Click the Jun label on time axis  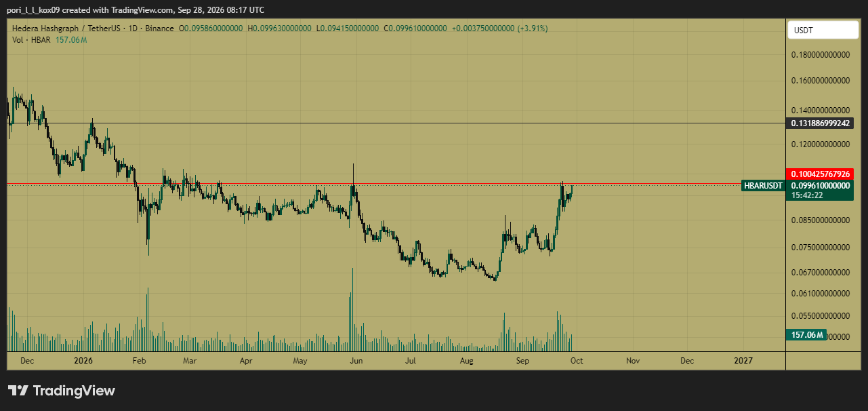[356, 361]
